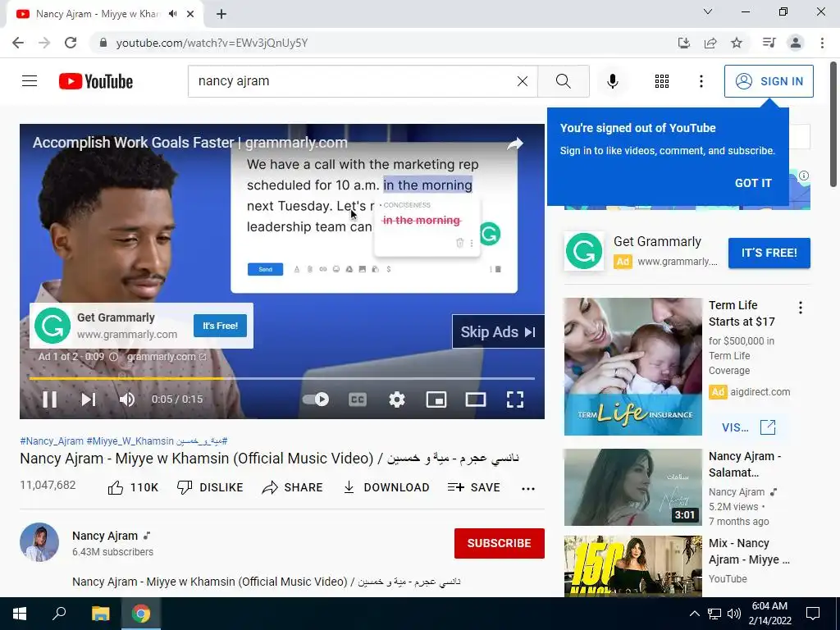Open the media control icon in Chrome toolbar
The image size is (840, 630).
[769, 43]
